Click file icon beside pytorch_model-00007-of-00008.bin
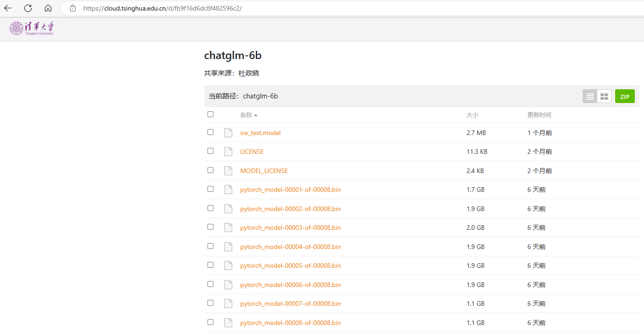644x336 pixels. (228, 303)
